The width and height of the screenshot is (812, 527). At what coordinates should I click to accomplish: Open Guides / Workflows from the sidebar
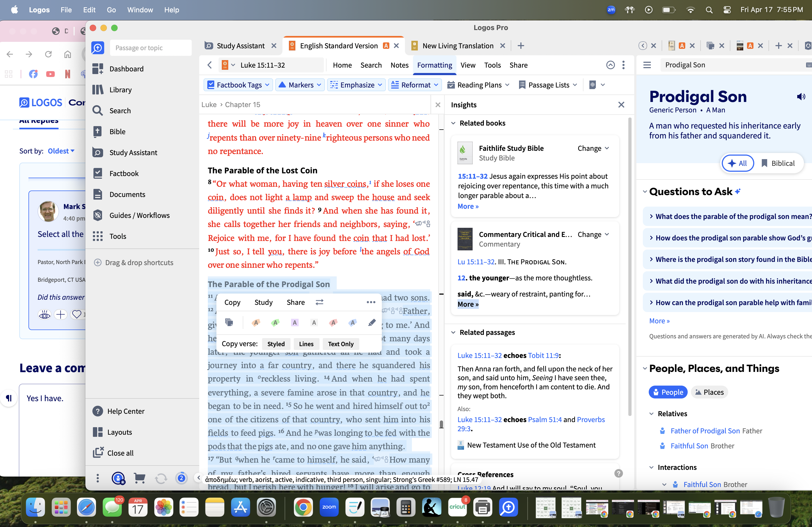click(x=139, y=215)
